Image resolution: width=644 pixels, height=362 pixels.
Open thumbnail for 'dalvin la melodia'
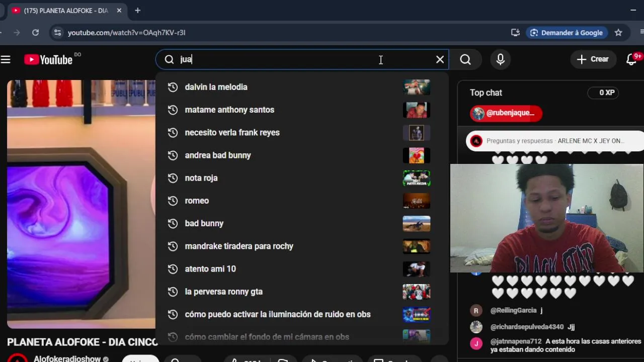pyautogui.click(x=417, y=87)
